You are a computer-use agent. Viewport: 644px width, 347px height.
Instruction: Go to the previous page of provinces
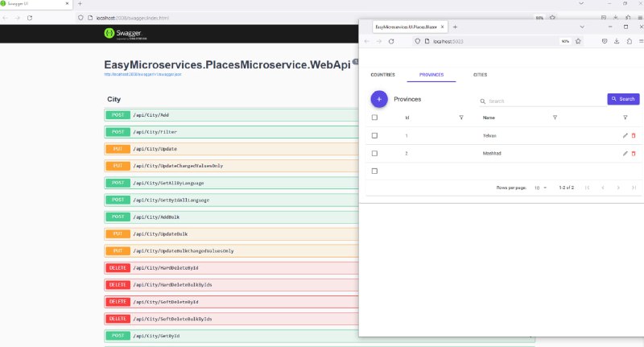(x=602, y=188)
